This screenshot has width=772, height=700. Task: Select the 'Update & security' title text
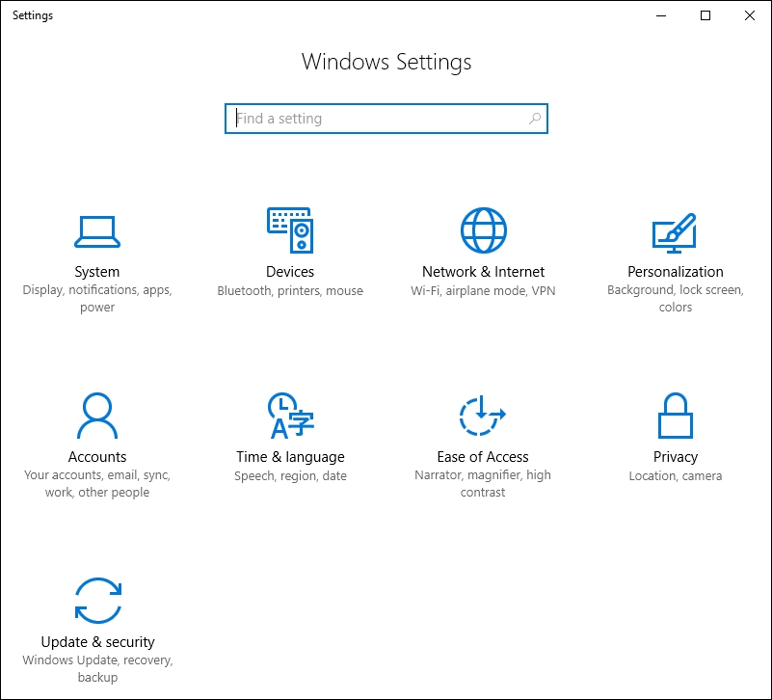[x=98, y=642]
